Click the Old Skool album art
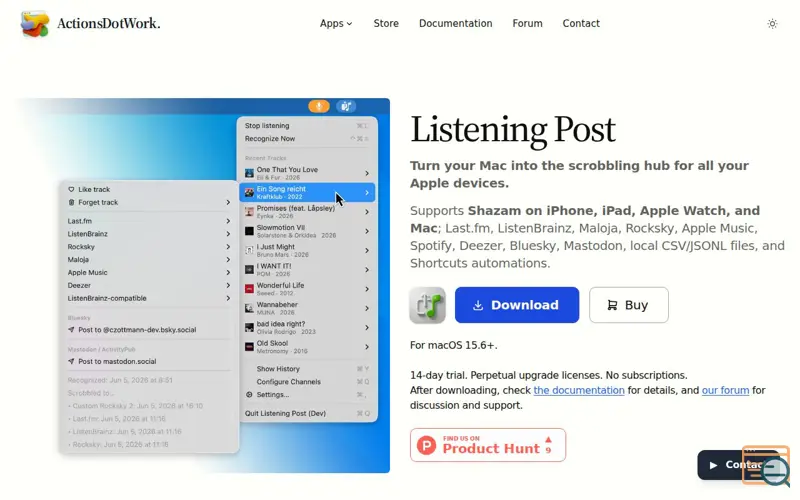 click(x=249, y=347)
